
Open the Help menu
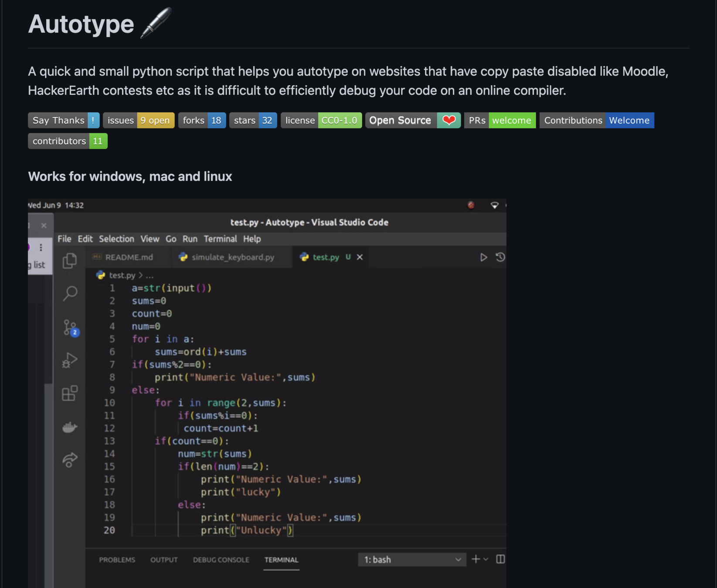(x=252, y=239)
